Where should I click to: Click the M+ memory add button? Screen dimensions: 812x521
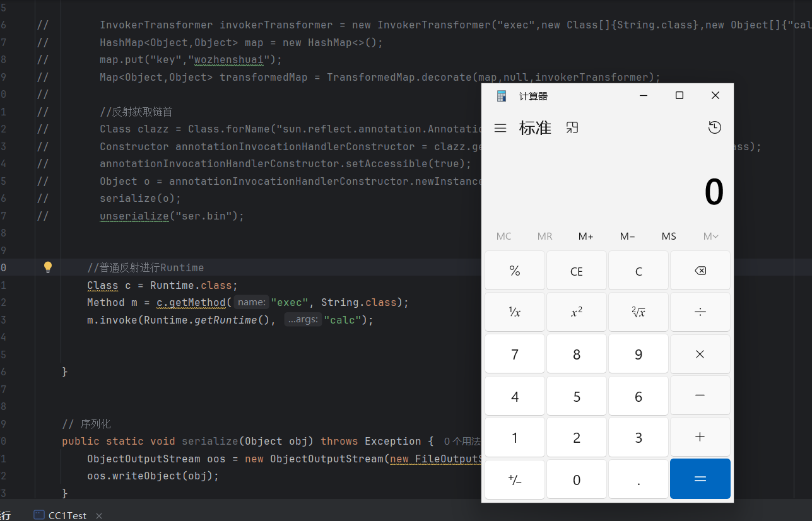pyautogui.click(x=586, y=237)
